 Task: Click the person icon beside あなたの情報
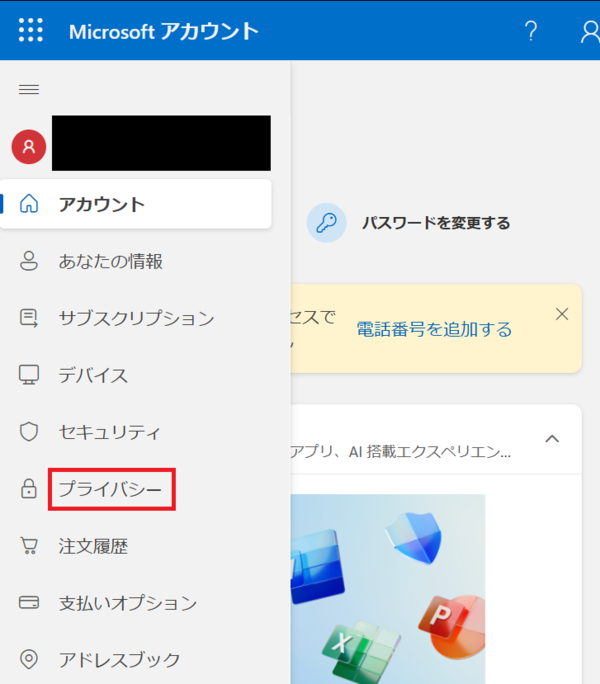coord(29,261)
